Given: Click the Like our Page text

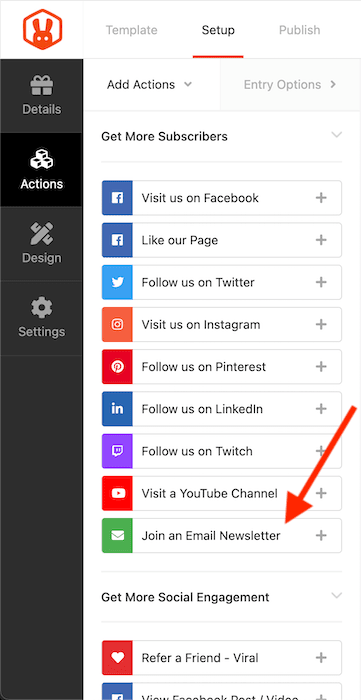Looking at the screenshot, I should tap(180, 240).
